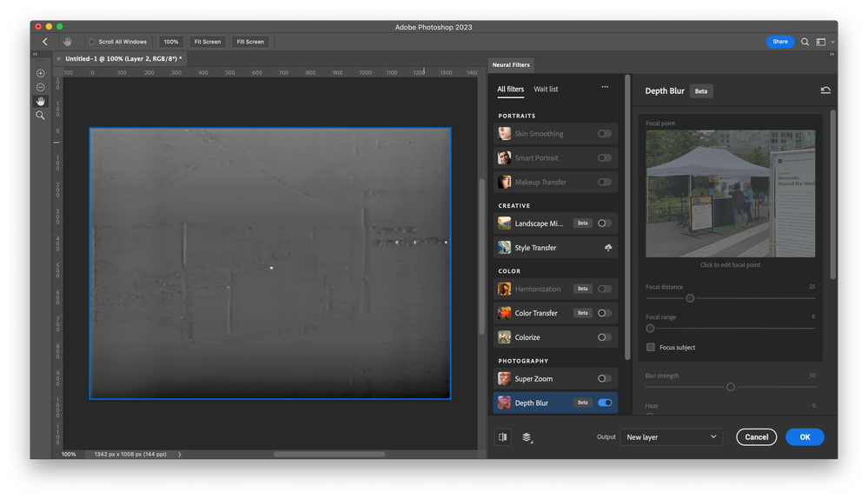The height and width of the screenshot is (499, 868).
Task: Enable the Color Transfer filter switch
Action: [605, 313]
